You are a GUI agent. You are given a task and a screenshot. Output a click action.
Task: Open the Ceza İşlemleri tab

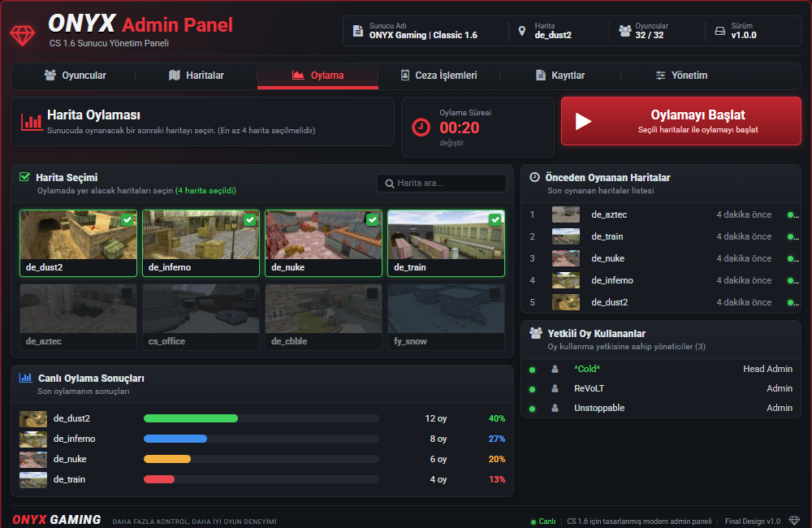pos(438,76)
